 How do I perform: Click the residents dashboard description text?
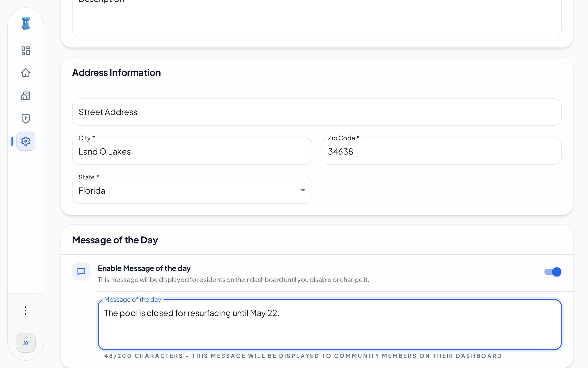(233, 280)
